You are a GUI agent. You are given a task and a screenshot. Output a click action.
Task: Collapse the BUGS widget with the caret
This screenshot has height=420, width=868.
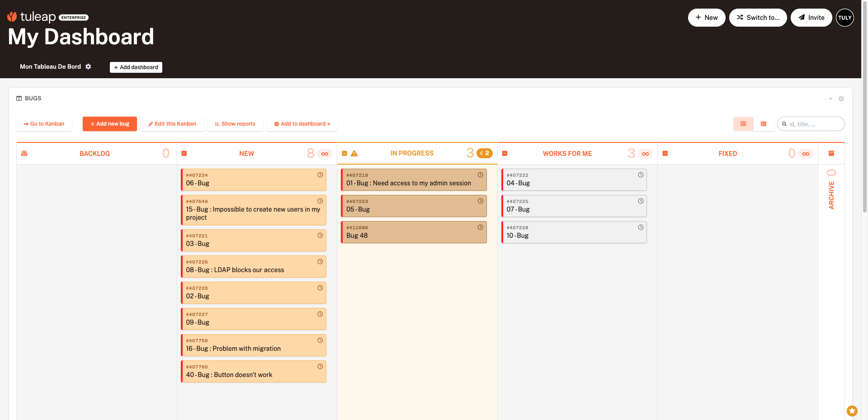(830, 99)
